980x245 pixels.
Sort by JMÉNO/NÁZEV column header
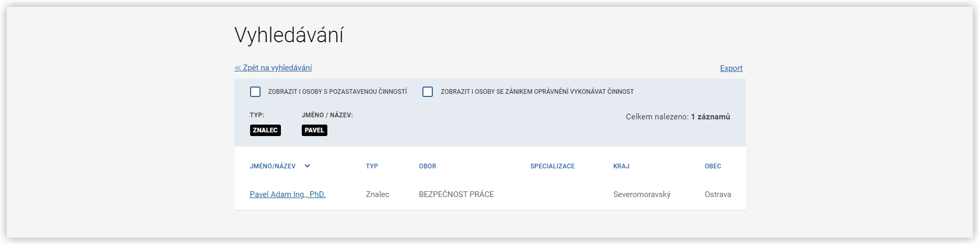pos(273,166)
